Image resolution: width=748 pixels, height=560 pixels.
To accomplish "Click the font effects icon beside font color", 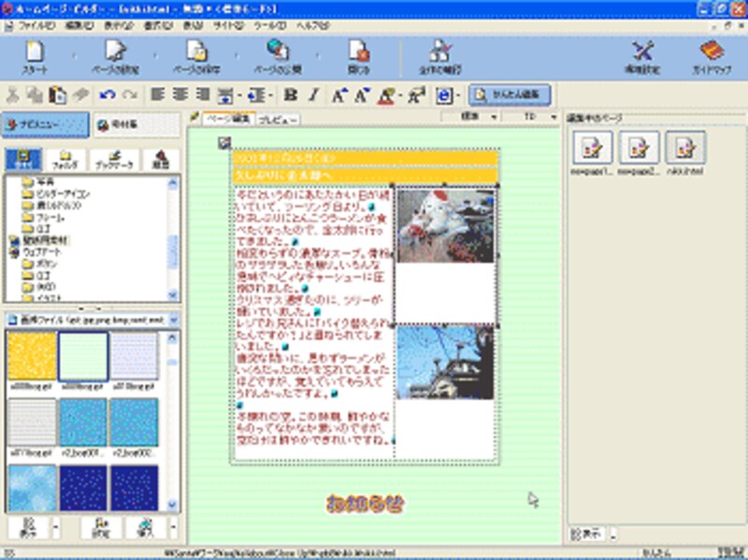I will (x=416, y=95).
